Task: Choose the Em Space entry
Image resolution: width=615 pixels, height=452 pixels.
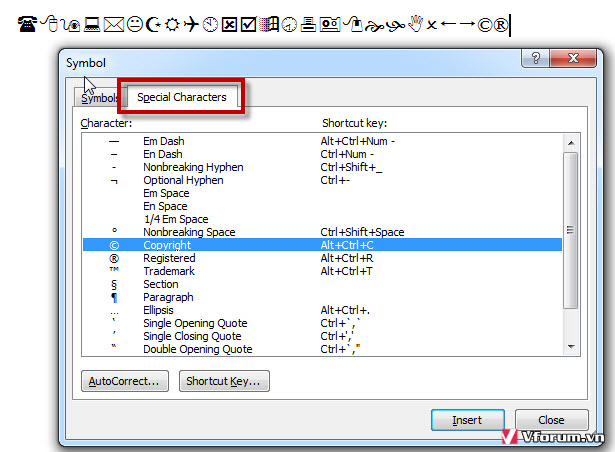Action: (322, 193)
